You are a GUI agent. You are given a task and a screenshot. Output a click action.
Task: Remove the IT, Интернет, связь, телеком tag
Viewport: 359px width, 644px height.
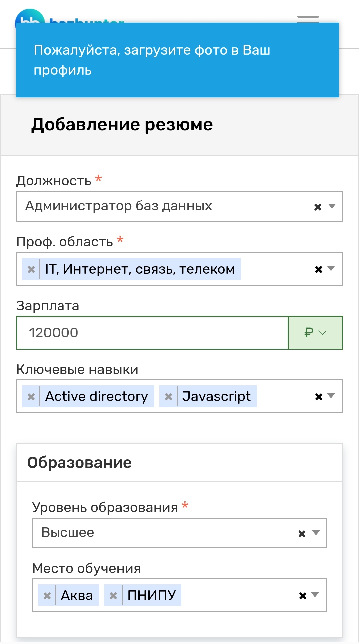pos(31,269)
